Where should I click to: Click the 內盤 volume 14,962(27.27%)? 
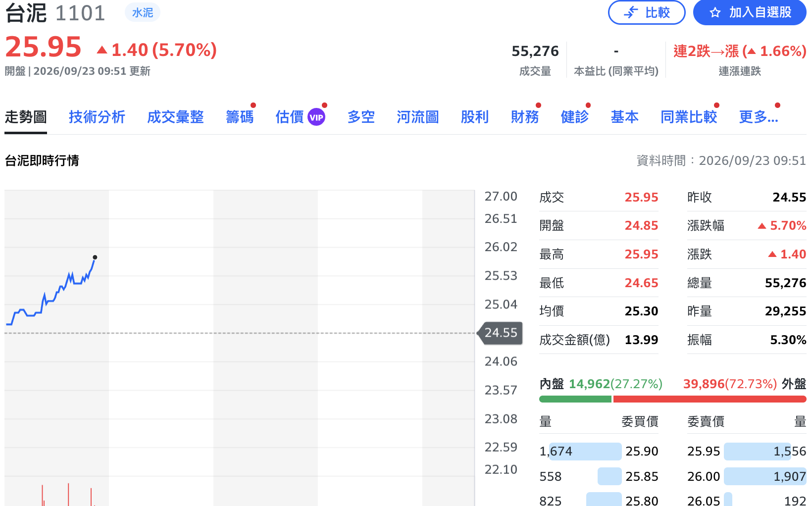(615, 384)
